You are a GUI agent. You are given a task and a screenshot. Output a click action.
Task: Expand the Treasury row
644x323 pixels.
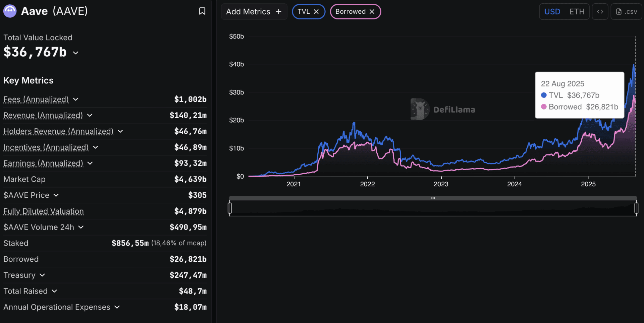click(x=42, y=275)
